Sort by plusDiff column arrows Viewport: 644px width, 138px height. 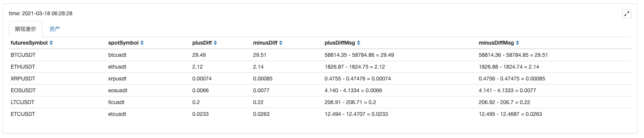pyautogui.click(x=215, y=43)
